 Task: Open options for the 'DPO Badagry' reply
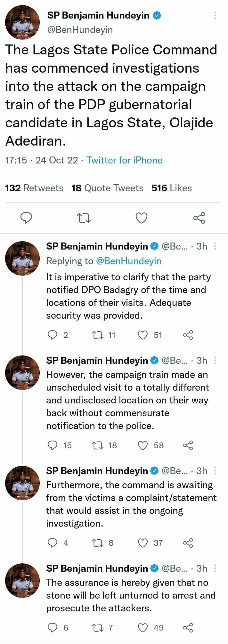pos(215,246)
